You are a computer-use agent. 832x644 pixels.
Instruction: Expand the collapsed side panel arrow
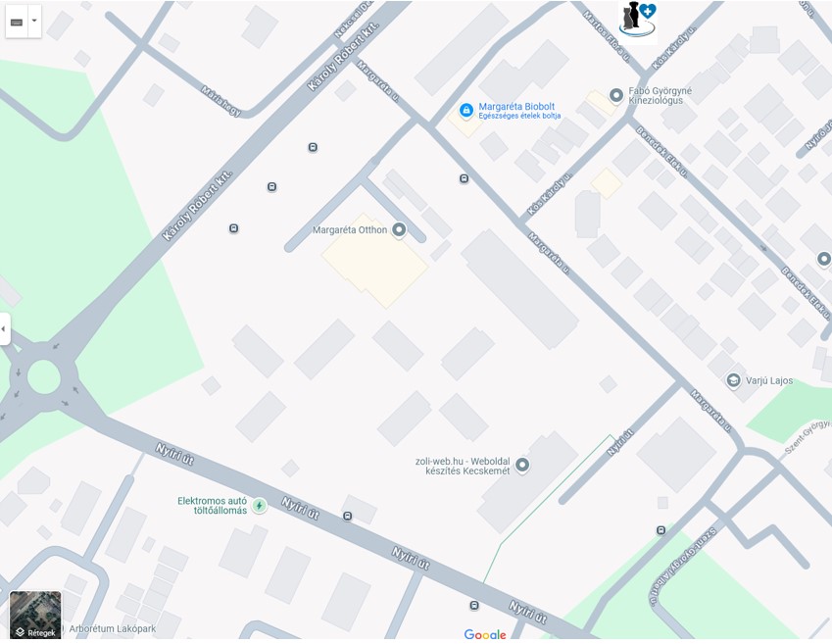click(4, 328)
